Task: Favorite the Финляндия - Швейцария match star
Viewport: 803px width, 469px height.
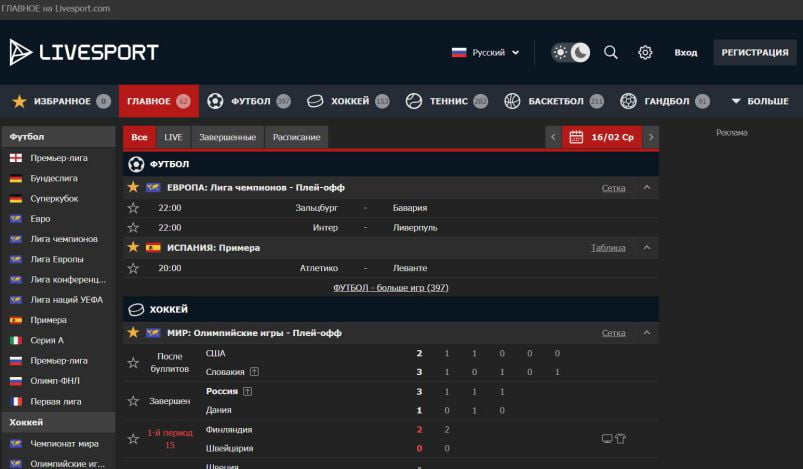Action: 133,438
